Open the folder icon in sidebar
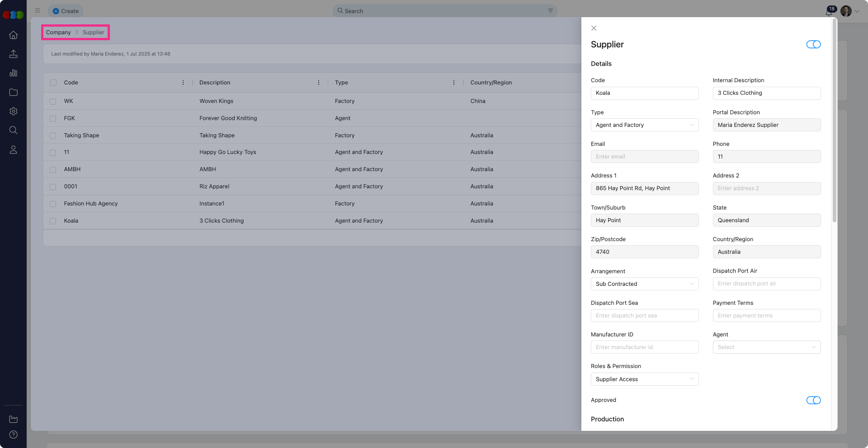Viewport: 868px width, 448px height. 14,92
